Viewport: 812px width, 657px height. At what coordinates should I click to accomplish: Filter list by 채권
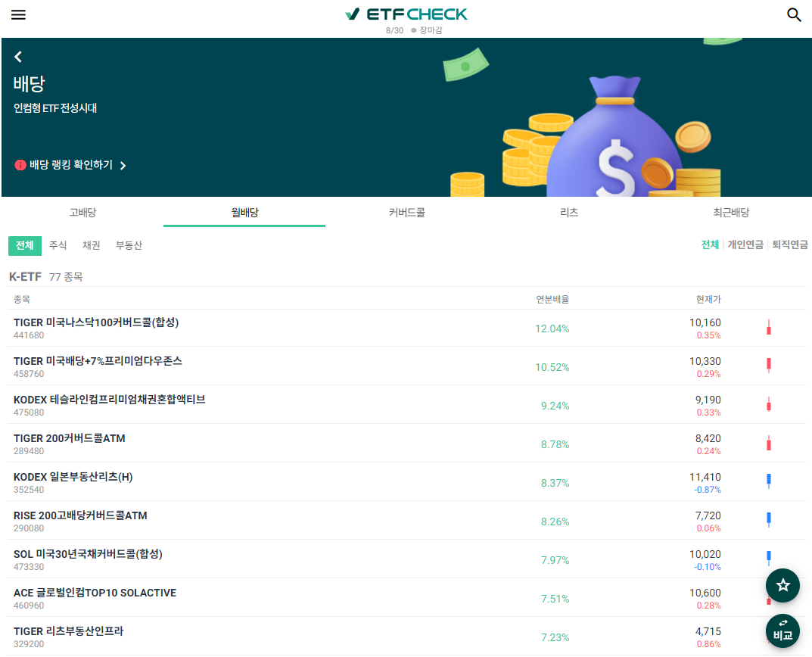click(x=91, y=245)
